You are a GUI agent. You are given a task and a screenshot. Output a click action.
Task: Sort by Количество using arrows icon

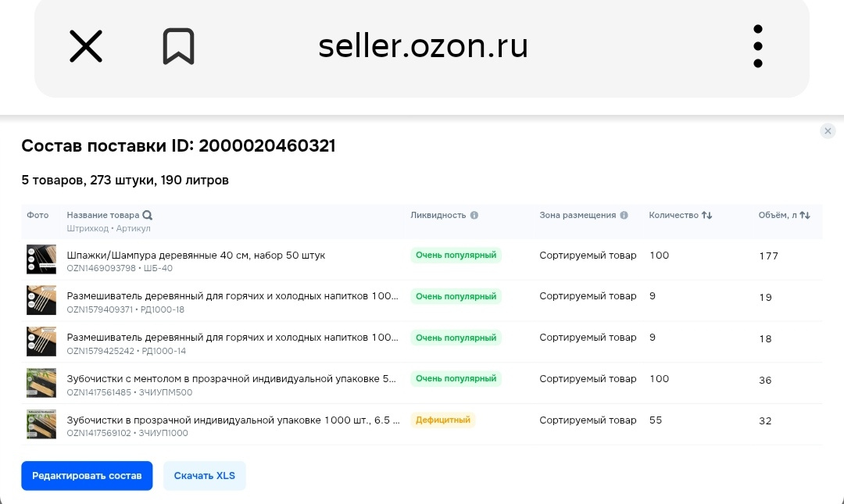point(706,216)
